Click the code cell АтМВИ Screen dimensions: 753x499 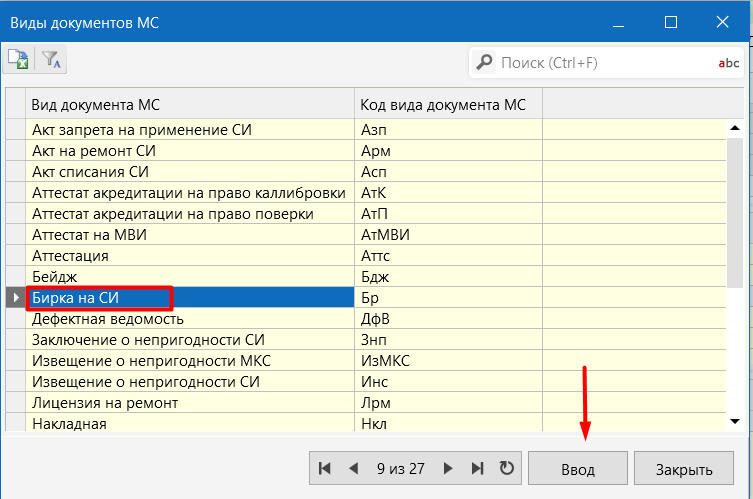(449, 235)
